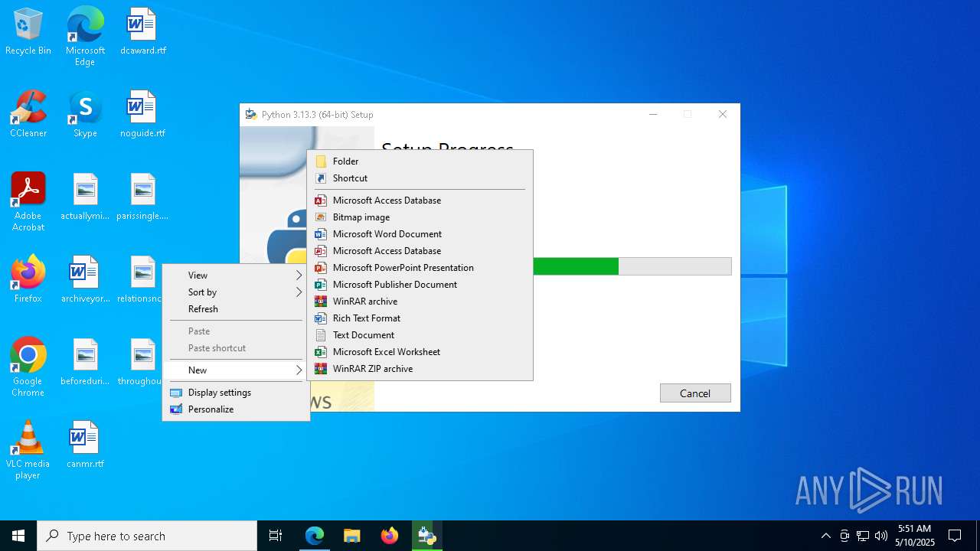Viewport: 980px width, 551px height.
Task: Choose Refresh in the context menu
Action: 236,309
